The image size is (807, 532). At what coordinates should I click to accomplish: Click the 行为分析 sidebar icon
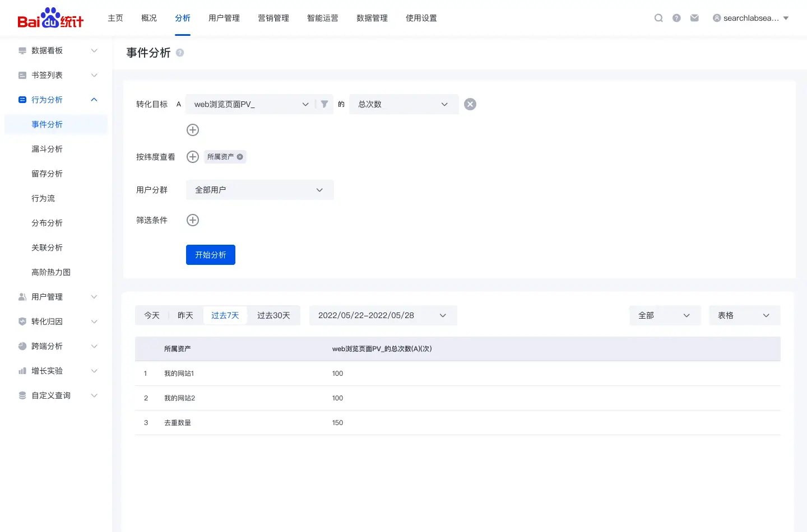(x=22, y=100)
